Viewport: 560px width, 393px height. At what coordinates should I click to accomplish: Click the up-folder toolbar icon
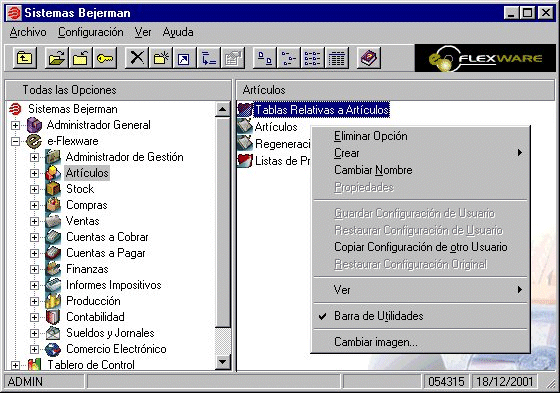pyautogui.click(x=25, y=58)
